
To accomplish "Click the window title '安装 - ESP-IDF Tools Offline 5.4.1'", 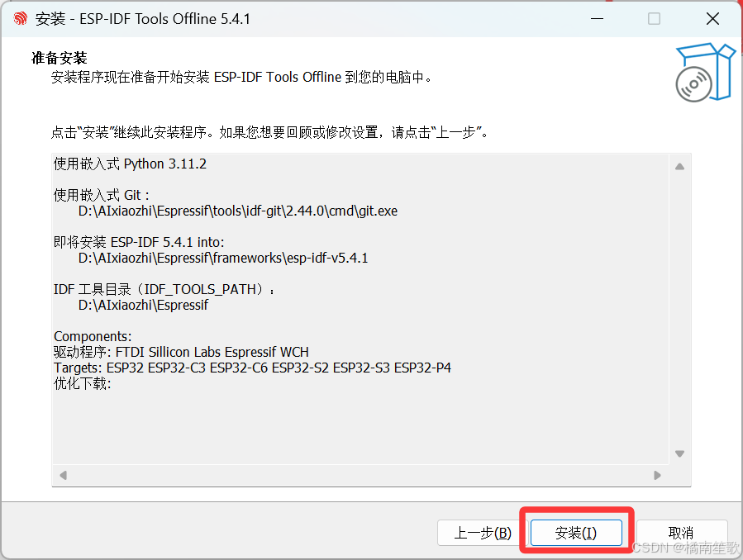I will pos(143,19).
